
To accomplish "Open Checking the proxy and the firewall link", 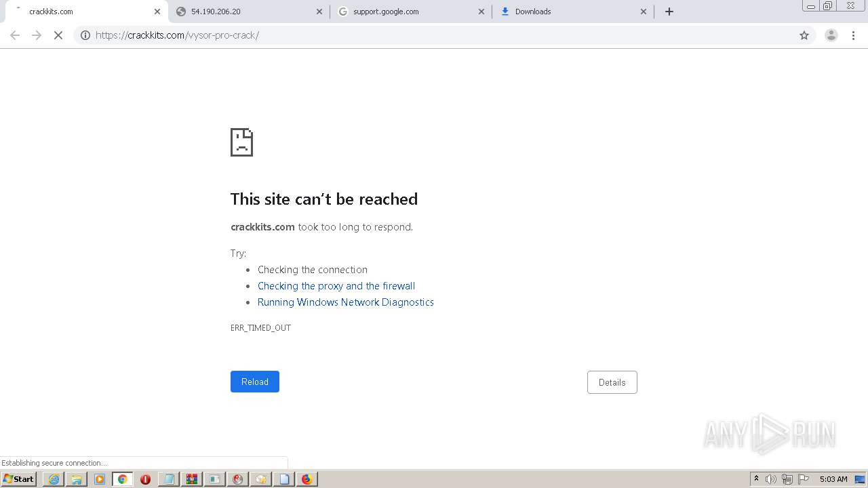I will 336,286.
